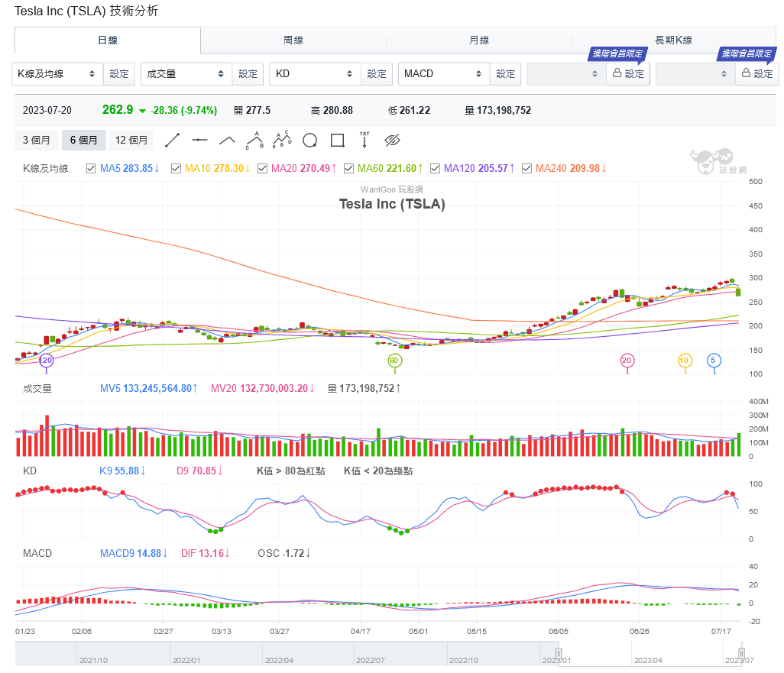Click the OSC -1.72 value label
This screenshot has height=673, width=784.
point(284,554)
